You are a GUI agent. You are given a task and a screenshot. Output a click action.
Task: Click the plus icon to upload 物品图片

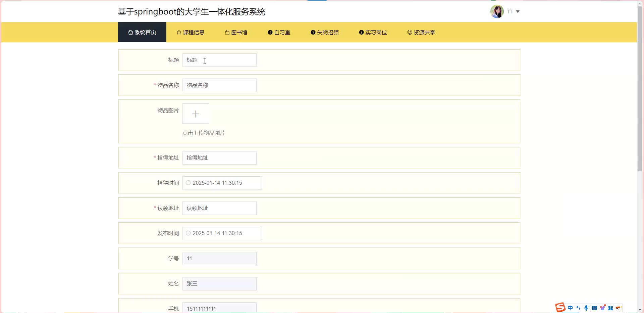[x=196, y=114]
